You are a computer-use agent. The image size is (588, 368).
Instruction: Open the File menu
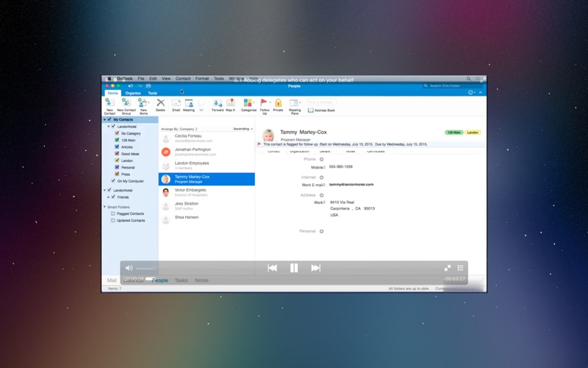[x=141, y=79]
